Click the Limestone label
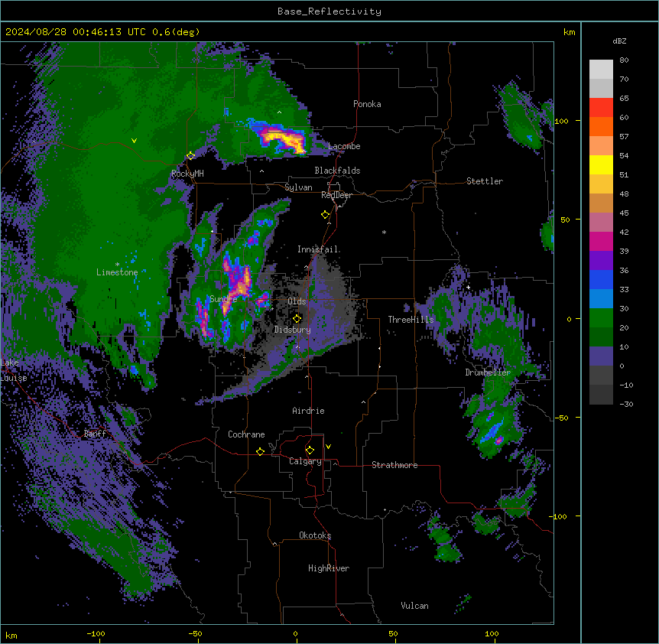 (117, 272)
